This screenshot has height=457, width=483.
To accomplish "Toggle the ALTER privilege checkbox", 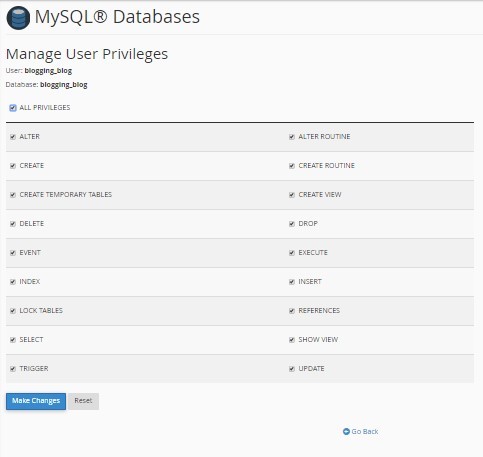I will pyautogui.click(x=13, y=137).
